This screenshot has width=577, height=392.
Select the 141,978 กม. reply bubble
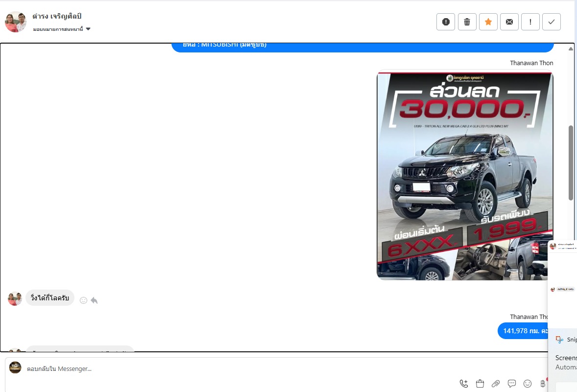point(523,331)
